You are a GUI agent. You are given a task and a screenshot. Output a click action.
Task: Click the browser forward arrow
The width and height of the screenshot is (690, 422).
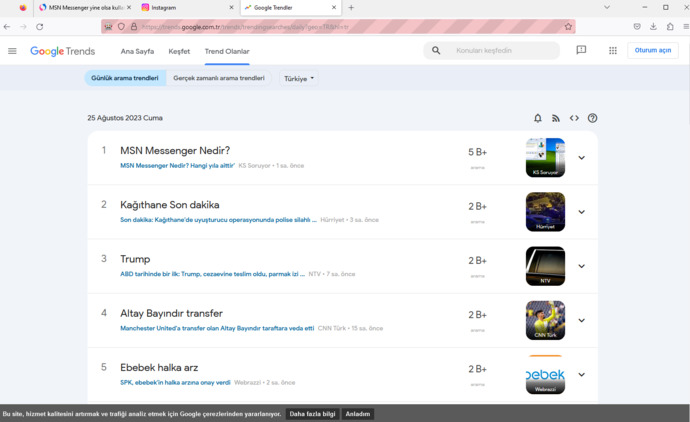coord(23,27)
